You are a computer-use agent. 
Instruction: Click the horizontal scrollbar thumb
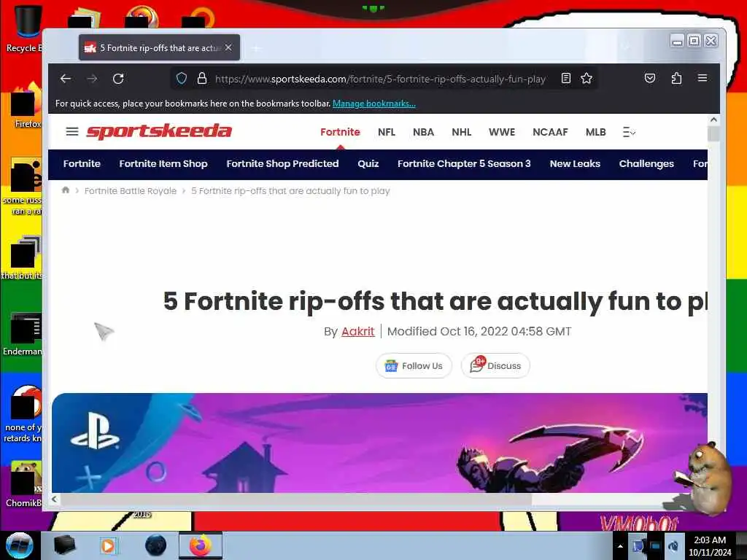coord(296,499)
